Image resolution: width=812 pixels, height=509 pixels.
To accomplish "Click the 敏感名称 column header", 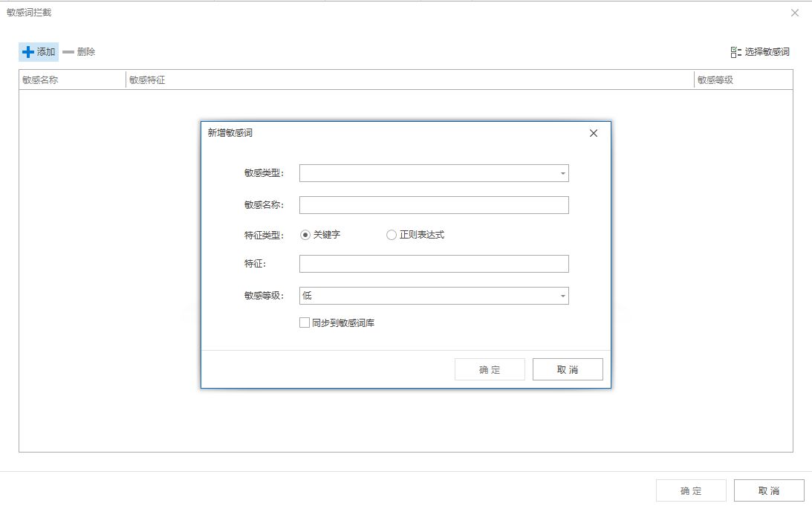I will 72,80.
